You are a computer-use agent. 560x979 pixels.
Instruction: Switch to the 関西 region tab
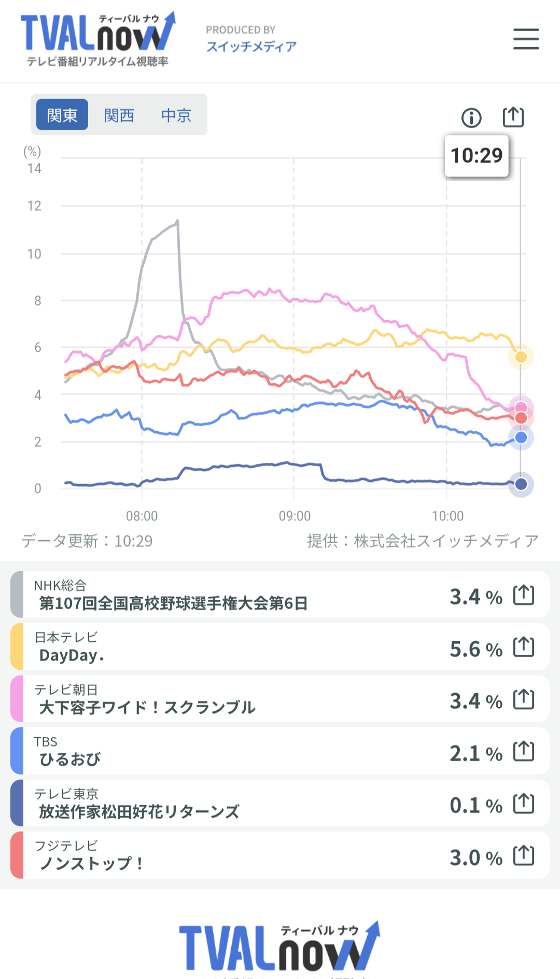click(x=119, y=115)
